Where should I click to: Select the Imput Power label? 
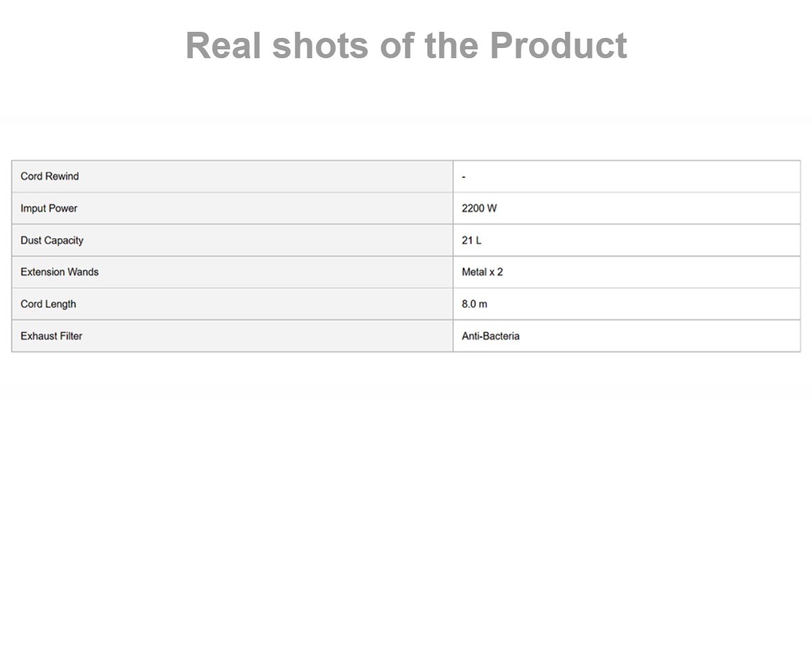click(x=49, y=208)
